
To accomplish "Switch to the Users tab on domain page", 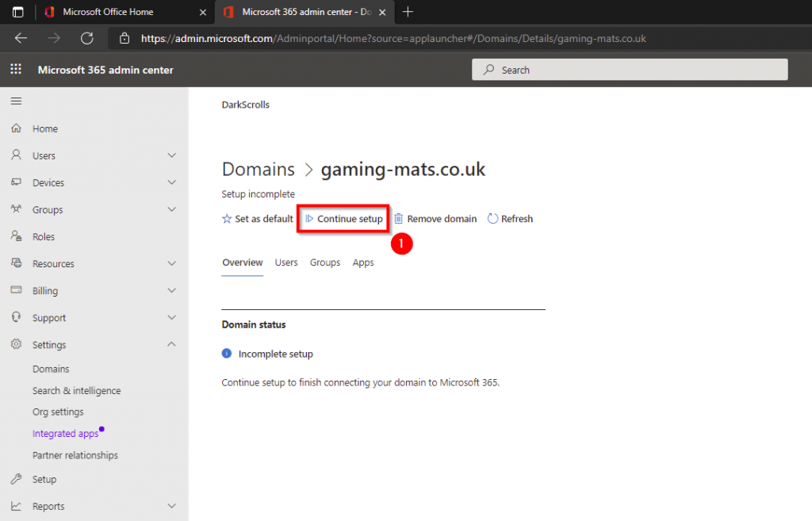I will point(286,262).
